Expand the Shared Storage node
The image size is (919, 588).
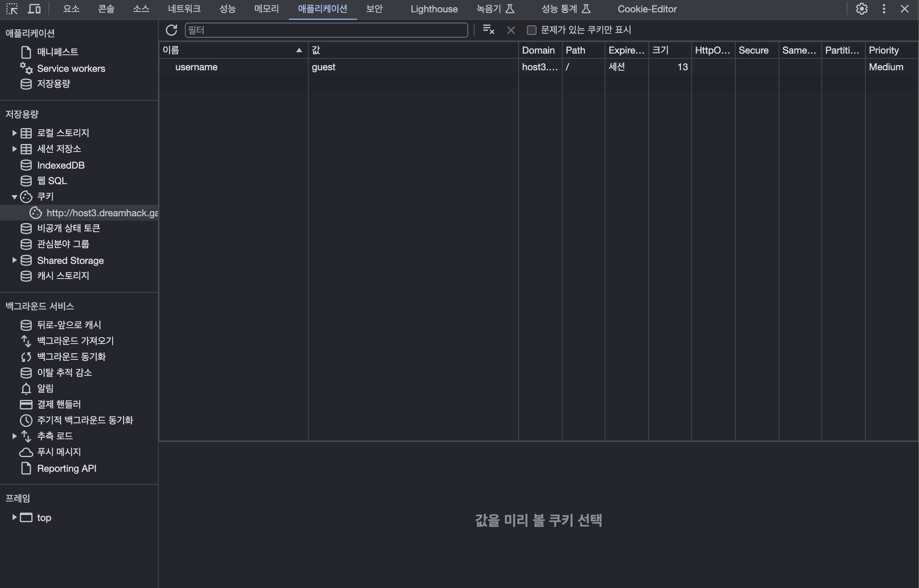[x=14, y=260]
